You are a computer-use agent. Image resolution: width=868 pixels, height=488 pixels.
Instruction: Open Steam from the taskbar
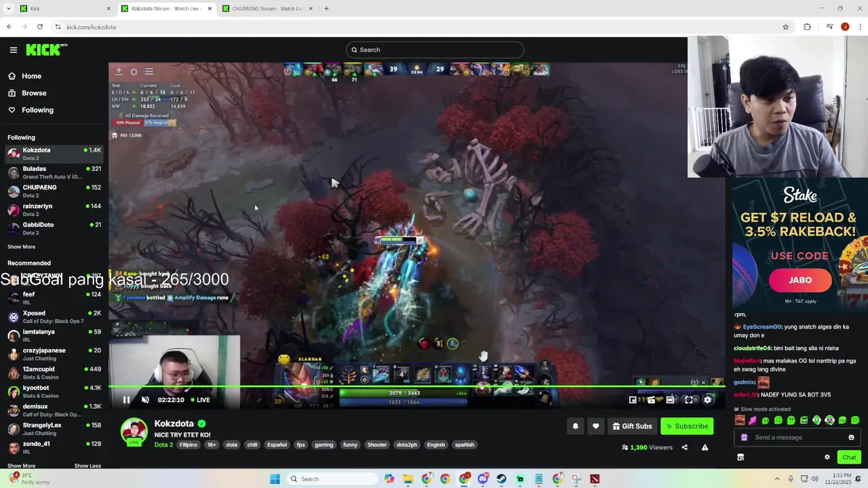pyautogui.click(x=501, y=479)
